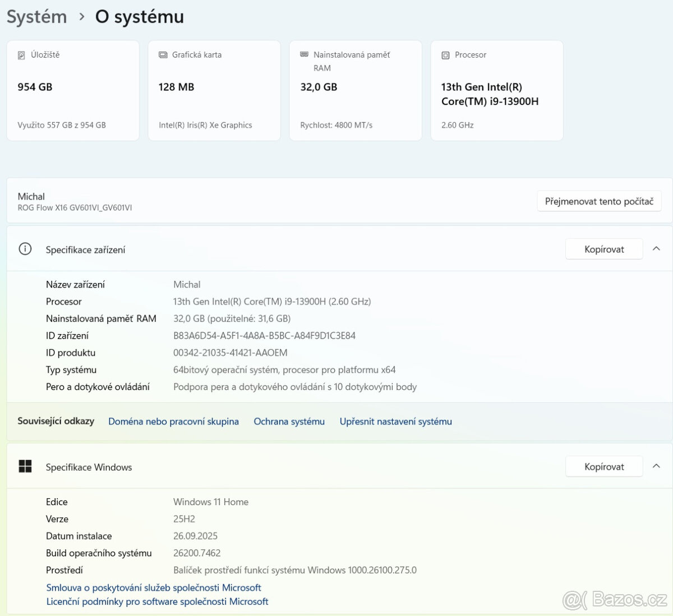Click the RAM icon beside Nainstalovaná paměť

pos(305,55)
